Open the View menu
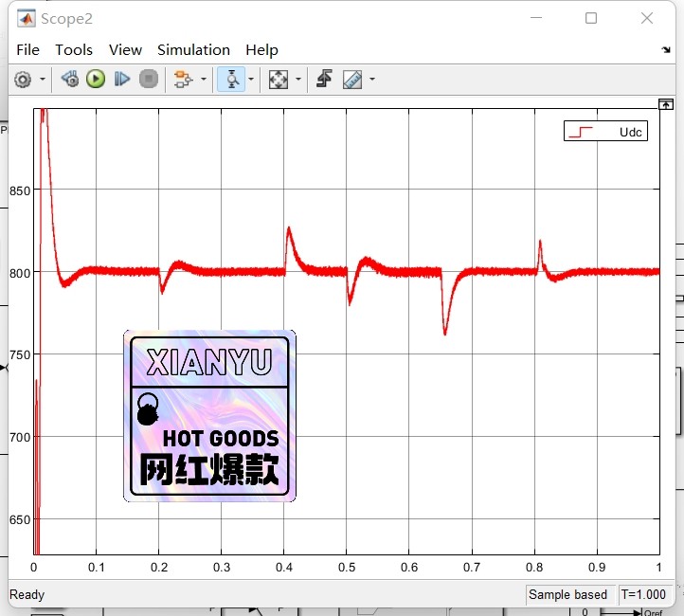 pos(126,49)
